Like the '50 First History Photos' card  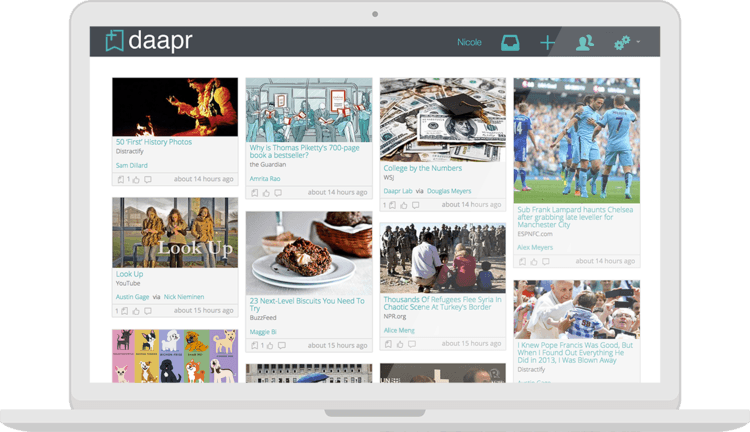136,179
